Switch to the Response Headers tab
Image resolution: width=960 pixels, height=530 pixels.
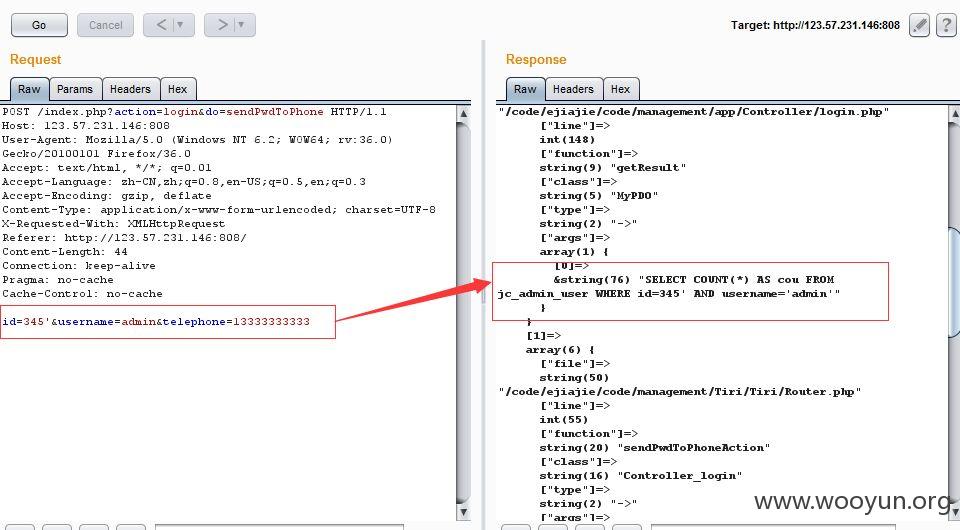coord(573,89)
